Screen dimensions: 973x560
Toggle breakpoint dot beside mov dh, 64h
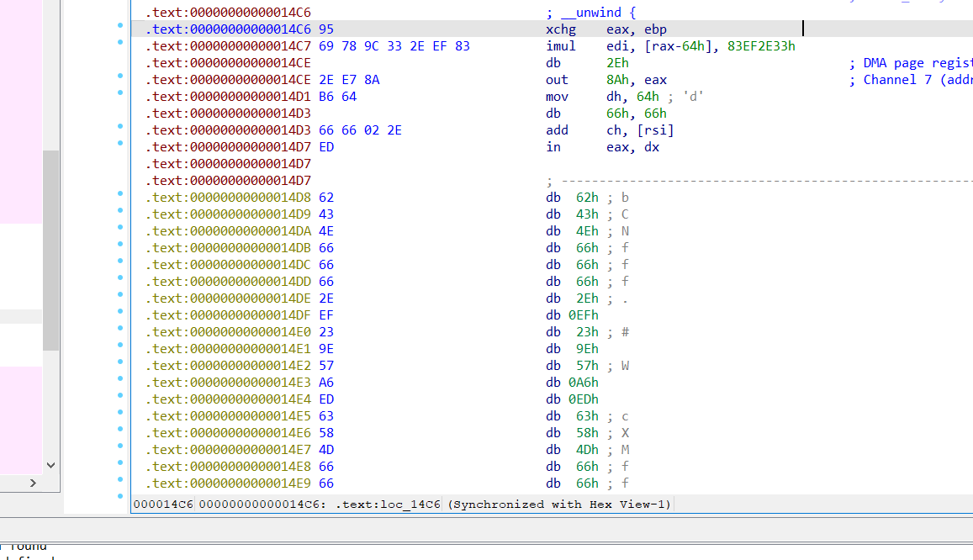tap(121, 97)
